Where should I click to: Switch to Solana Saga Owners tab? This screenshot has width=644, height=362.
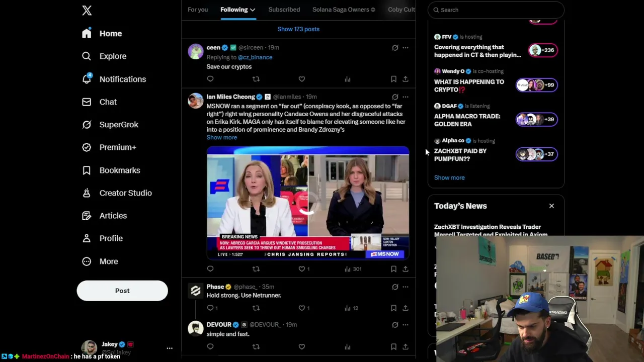coord(344,10)
